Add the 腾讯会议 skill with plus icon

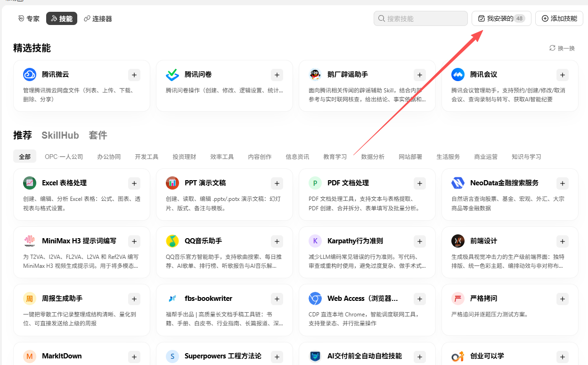pos(563,75)
